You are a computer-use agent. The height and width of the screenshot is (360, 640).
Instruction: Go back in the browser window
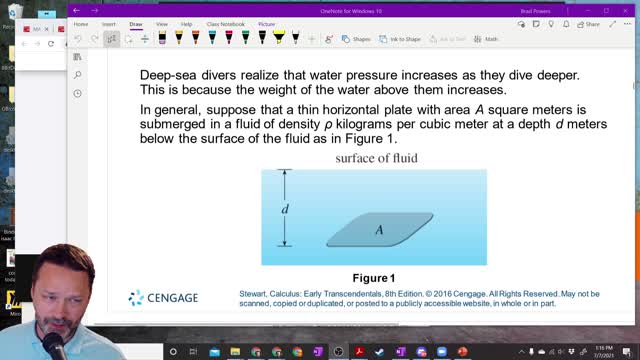[x=24, y=44]
